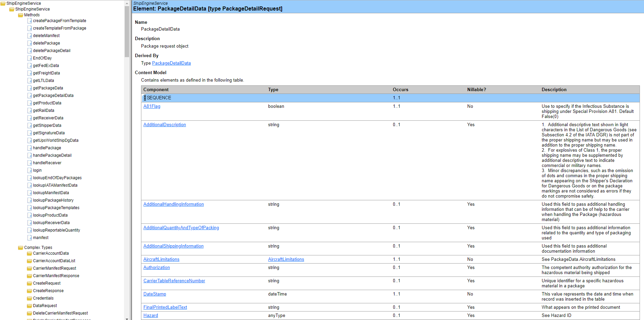Click the Credentials folder icon
Image resolution: width=644 pixels, height=320 pixels.
tap(29, 298)
